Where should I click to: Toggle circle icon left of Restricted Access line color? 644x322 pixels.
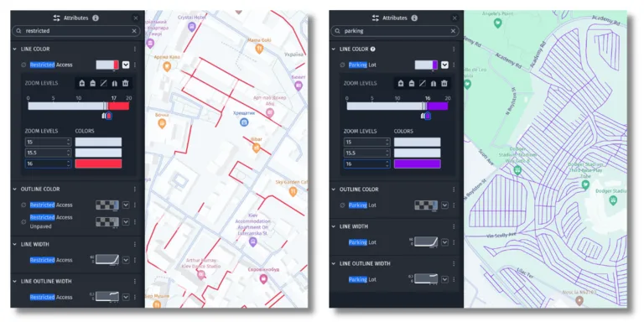tap(23, 65)
